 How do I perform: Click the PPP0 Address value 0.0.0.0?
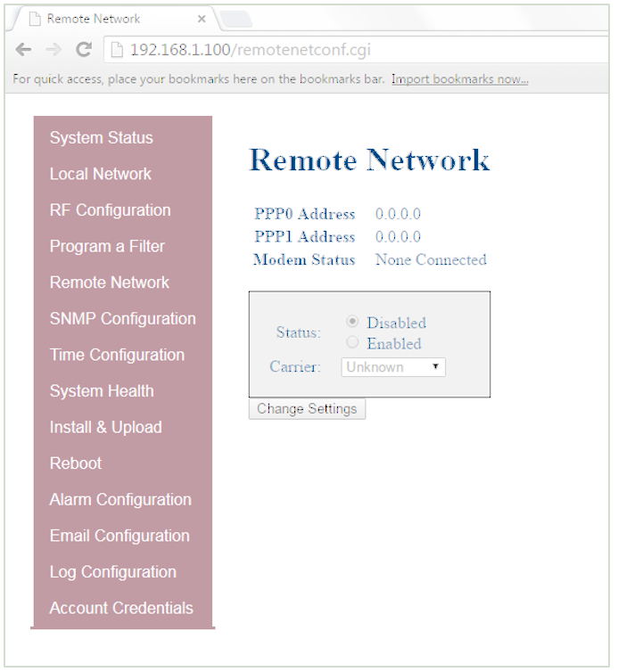click(398, 214)
